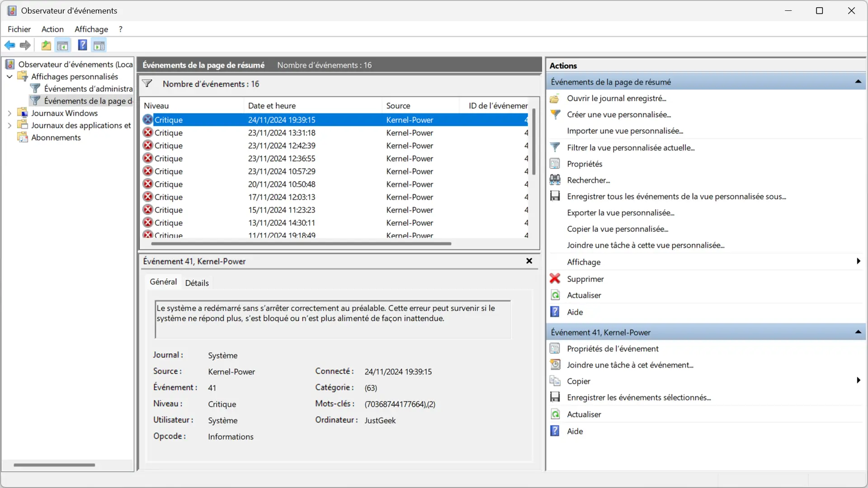Image resolution: width=868 pixels, height=488 pixels.
Task: Click the Filtrer la vue personnalisée funnel icon
Action: click(555, 148)
